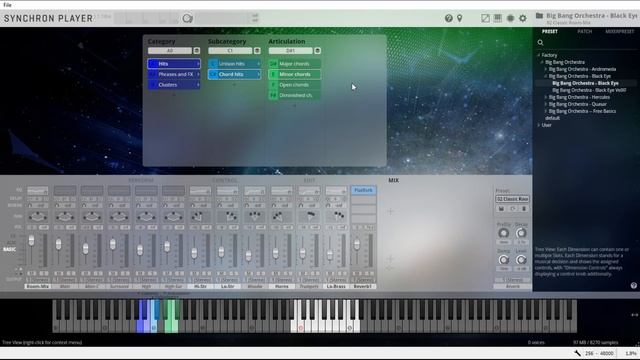
Task: Click the delete trash icon under reverb preset field
Action: point(524,209)
